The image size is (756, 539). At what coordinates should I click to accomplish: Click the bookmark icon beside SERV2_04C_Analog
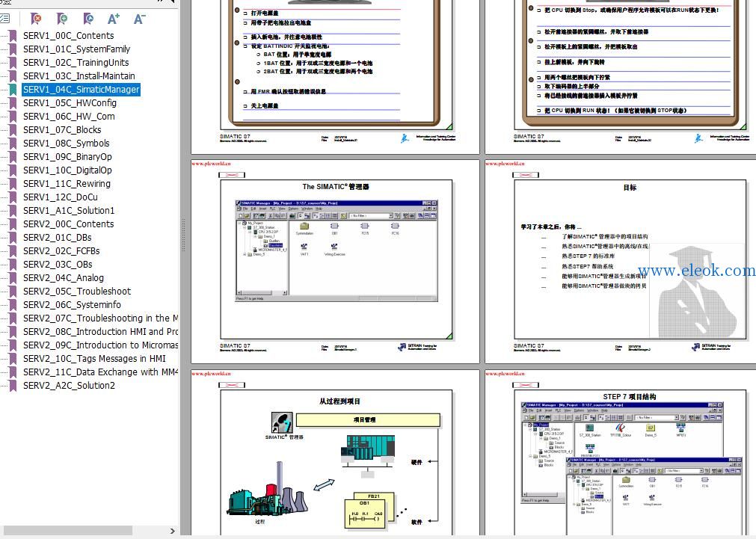pyautogui.click(x=13, y=278)
